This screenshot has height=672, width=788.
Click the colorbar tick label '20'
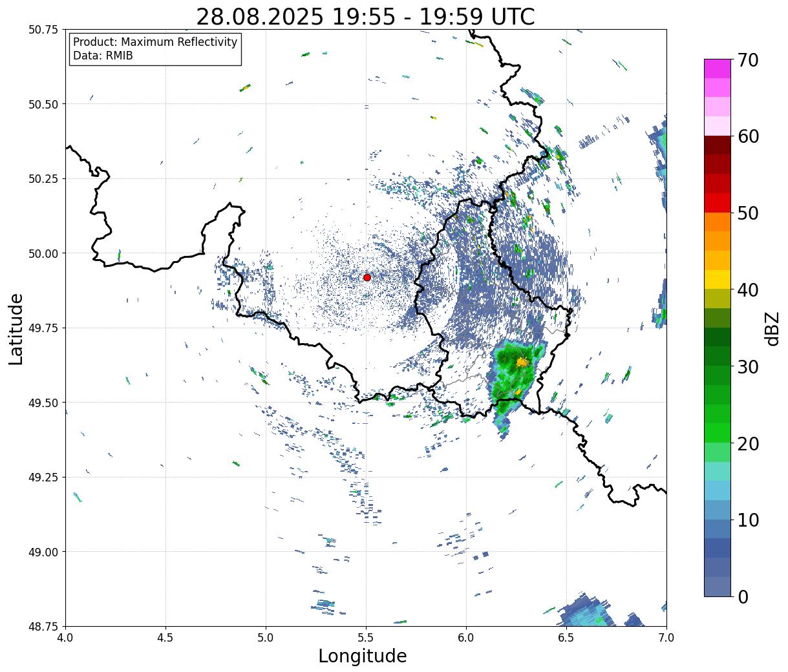click(747, 443)
